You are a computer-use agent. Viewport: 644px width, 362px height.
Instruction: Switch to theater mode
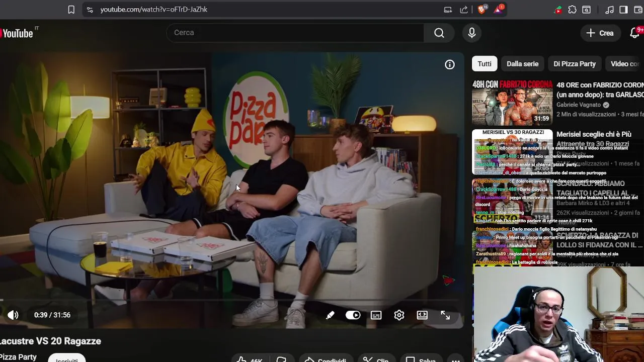tap(422, 315)
